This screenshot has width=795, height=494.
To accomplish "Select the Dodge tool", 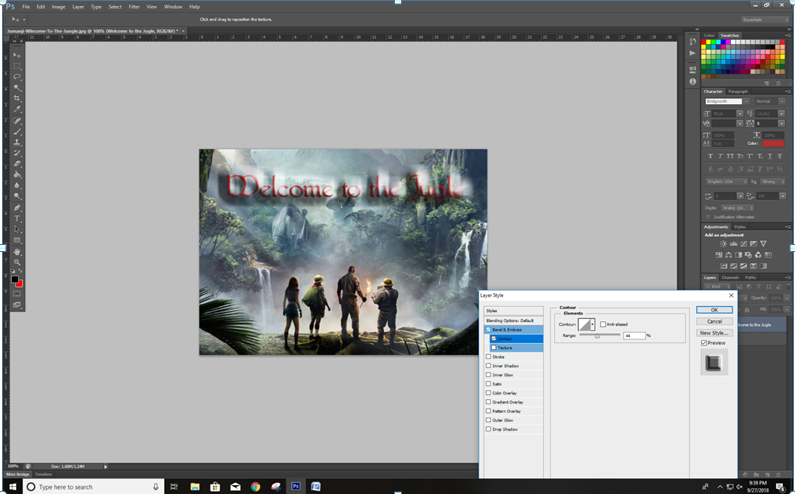I will (17, 196).
